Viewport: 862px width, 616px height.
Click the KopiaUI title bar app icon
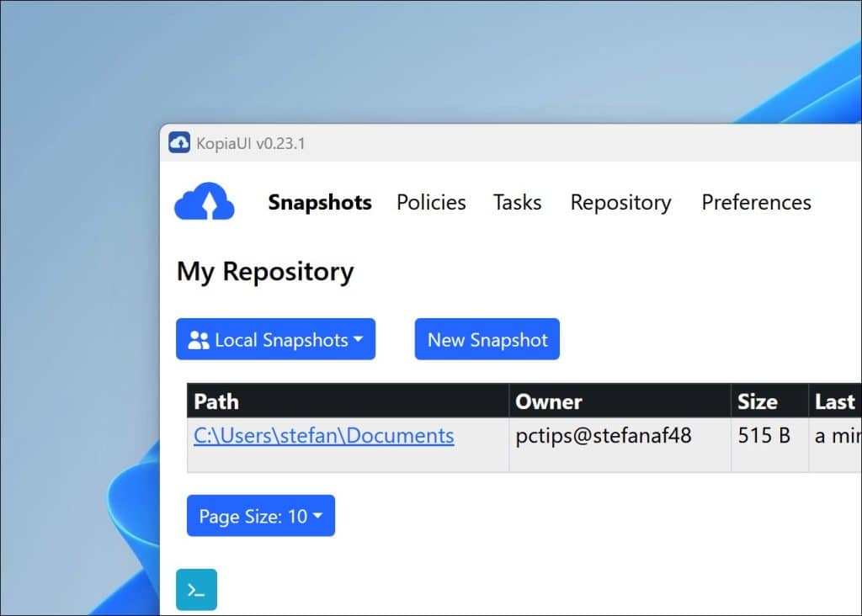[x=179, y=142]
